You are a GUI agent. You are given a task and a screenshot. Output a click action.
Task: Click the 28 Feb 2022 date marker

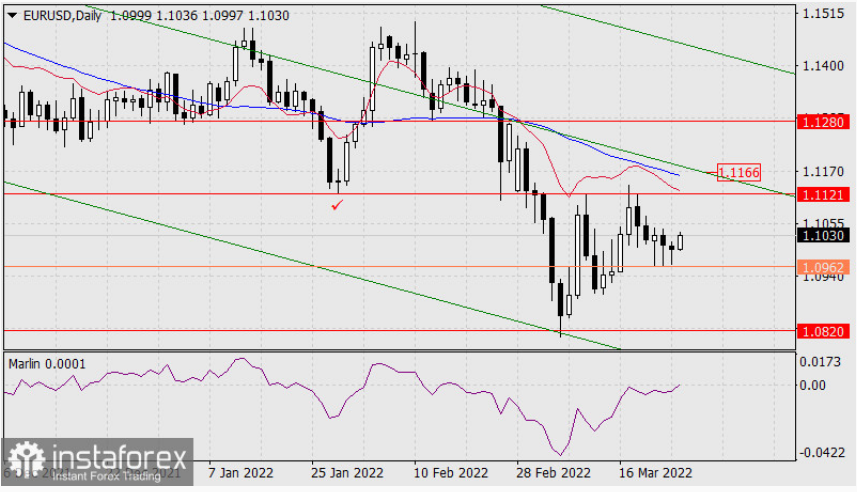tap(553, 473)
